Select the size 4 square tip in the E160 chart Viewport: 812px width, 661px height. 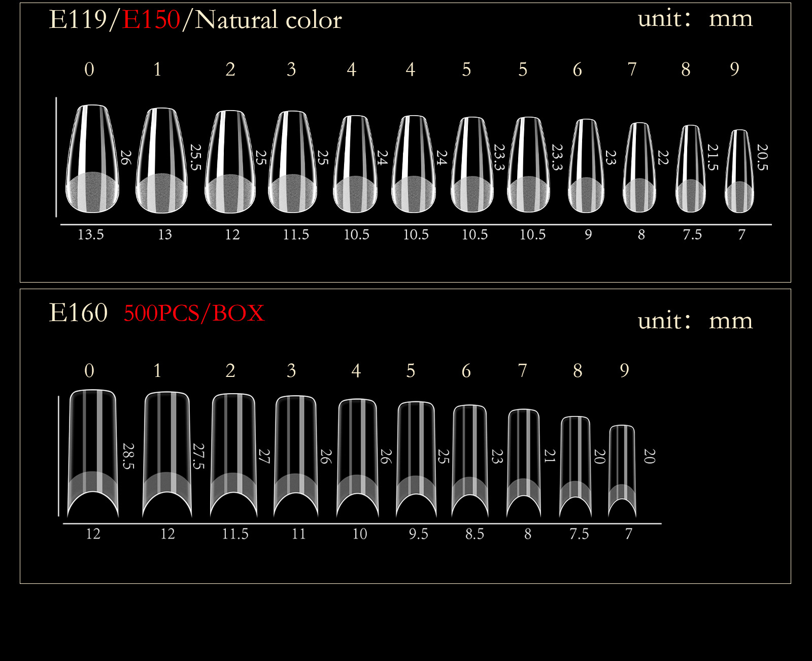357,458
